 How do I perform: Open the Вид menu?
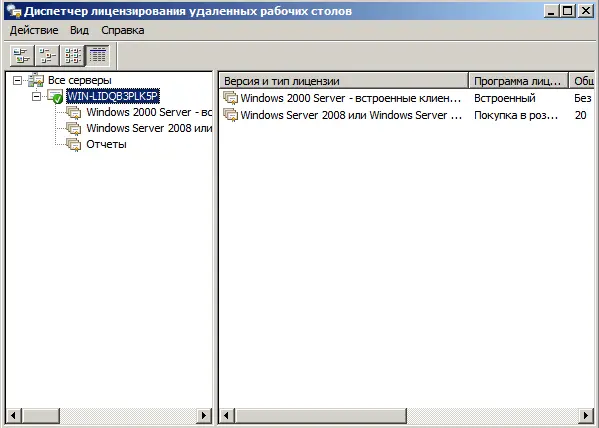(79, 30)
